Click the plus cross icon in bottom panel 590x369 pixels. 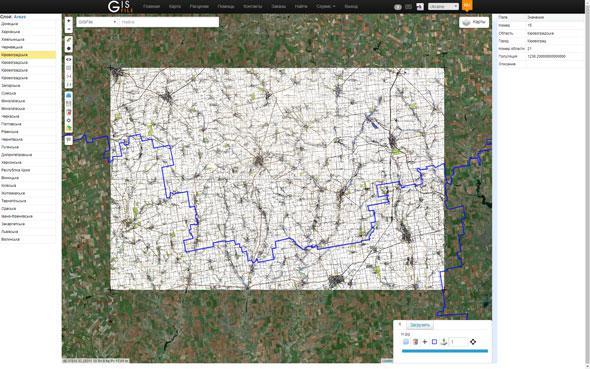tap(425, 342)
